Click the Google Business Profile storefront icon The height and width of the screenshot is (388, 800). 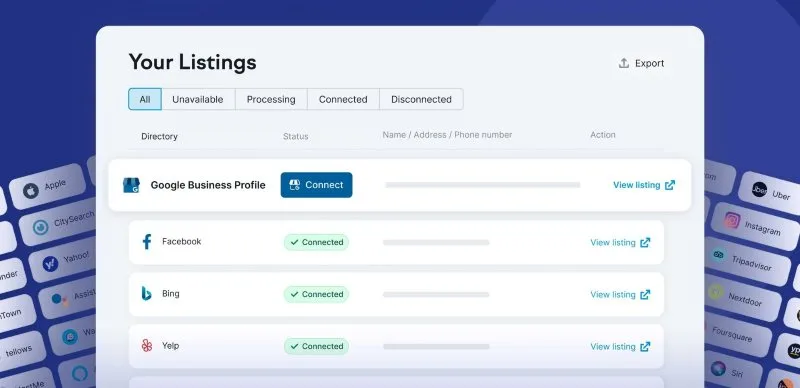[131, 185]
